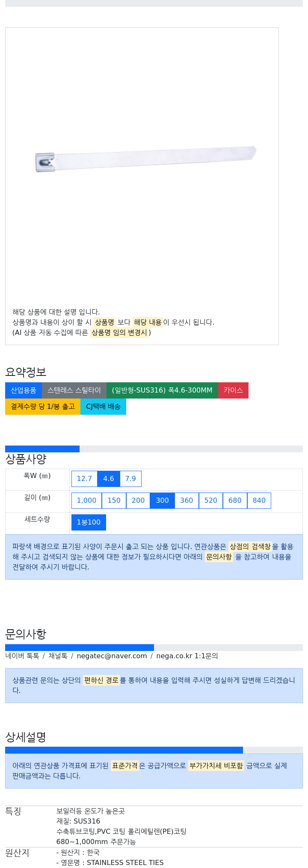
Task: Click the 산업용품 category tag
Action: (x=24, y=390)
